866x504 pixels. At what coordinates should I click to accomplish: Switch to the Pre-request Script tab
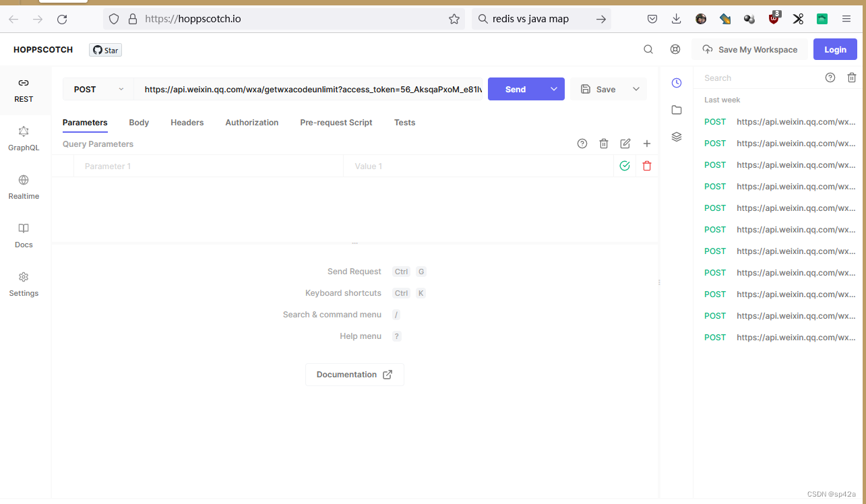tap(336, 123)
